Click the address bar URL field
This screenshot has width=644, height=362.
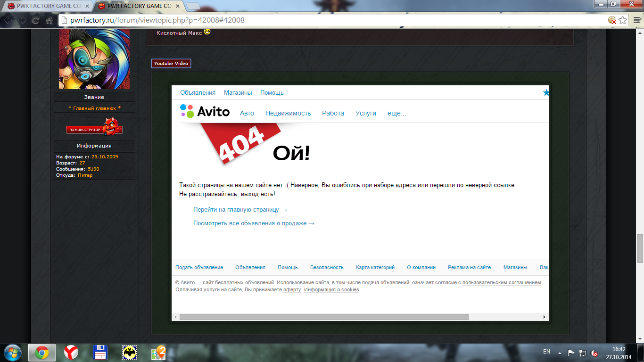pos(330,20)
